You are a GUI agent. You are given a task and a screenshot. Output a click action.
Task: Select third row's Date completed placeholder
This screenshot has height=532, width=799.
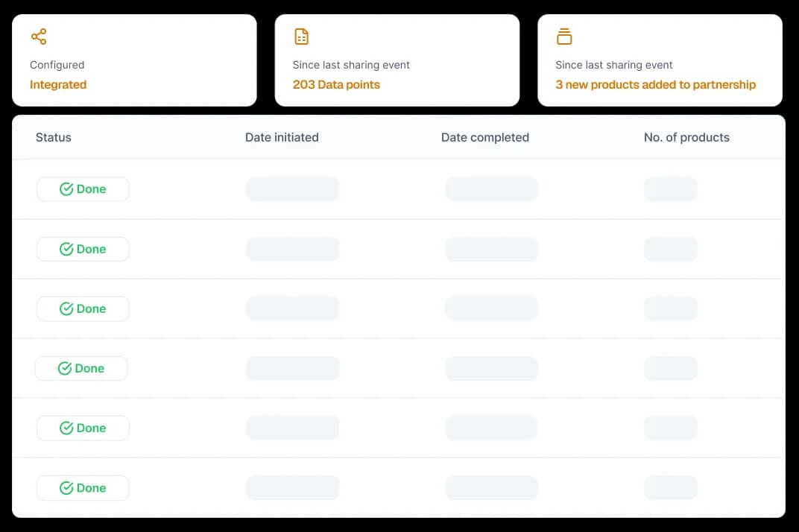pos(491,308)
